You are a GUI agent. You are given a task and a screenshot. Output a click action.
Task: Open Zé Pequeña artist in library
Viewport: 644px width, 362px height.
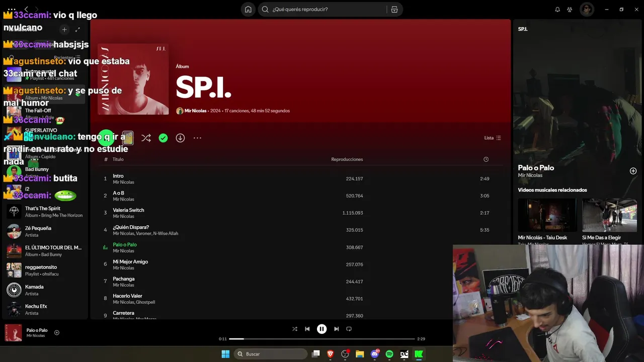(x=45, y=231)
